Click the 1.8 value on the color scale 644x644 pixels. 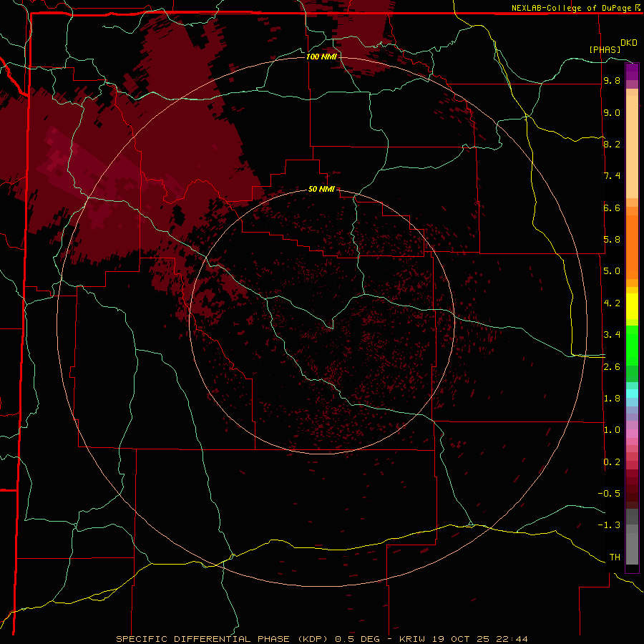(612, 399)
